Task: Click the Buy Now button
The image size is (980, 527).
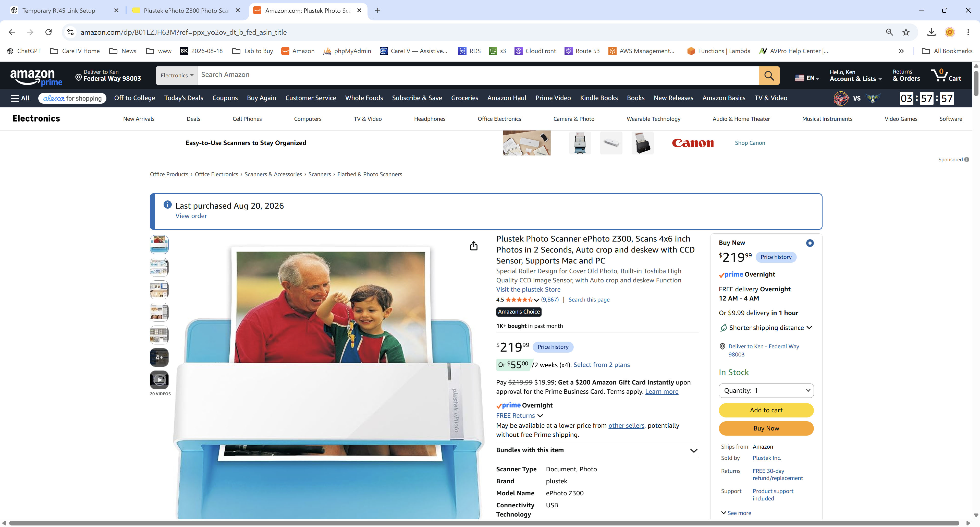Action: tap(766, 428)
